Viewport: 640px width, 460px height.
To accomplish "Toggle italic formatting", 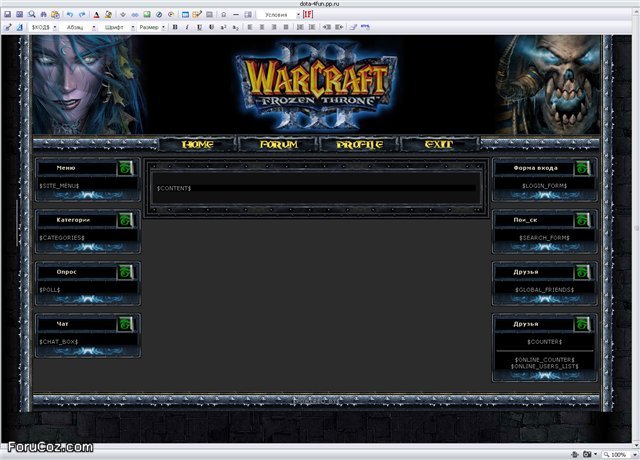I will (187, 27).
